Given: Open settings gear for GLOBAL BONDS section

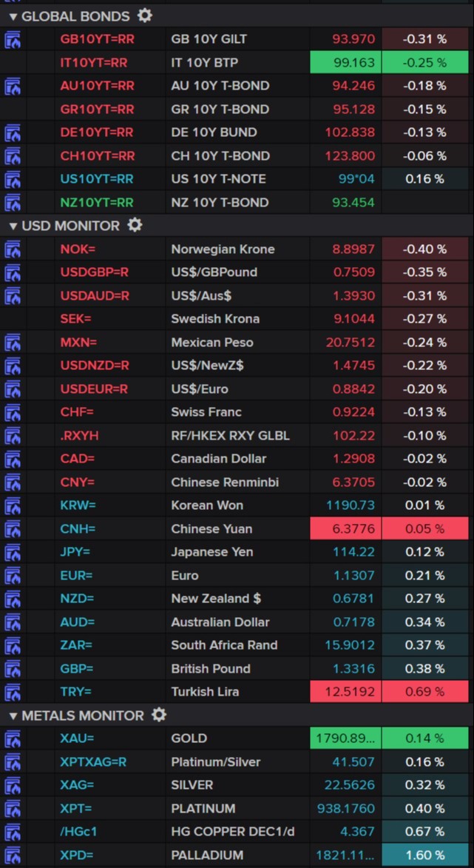Looking at the screenshot, I should (x=145, y=16).
